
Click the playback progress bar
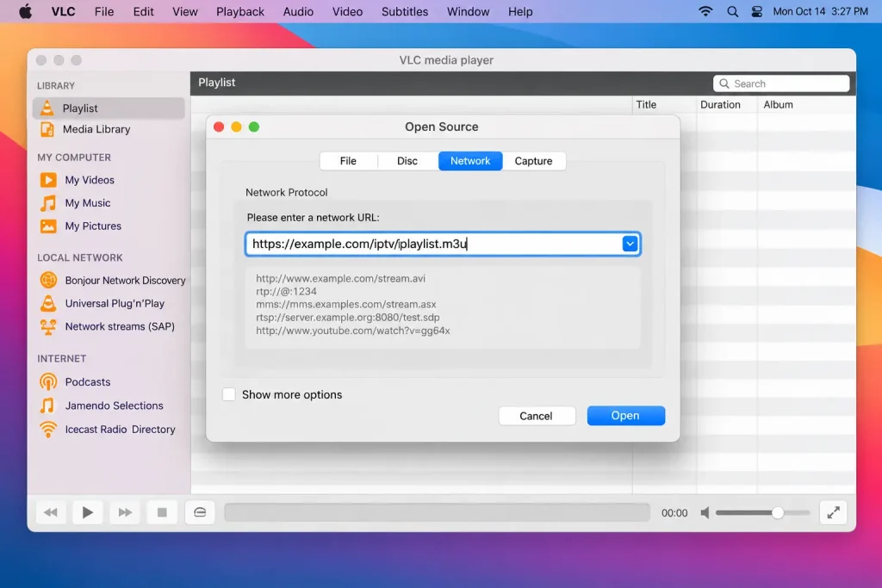pyautogui.click(x=437, y=513)
